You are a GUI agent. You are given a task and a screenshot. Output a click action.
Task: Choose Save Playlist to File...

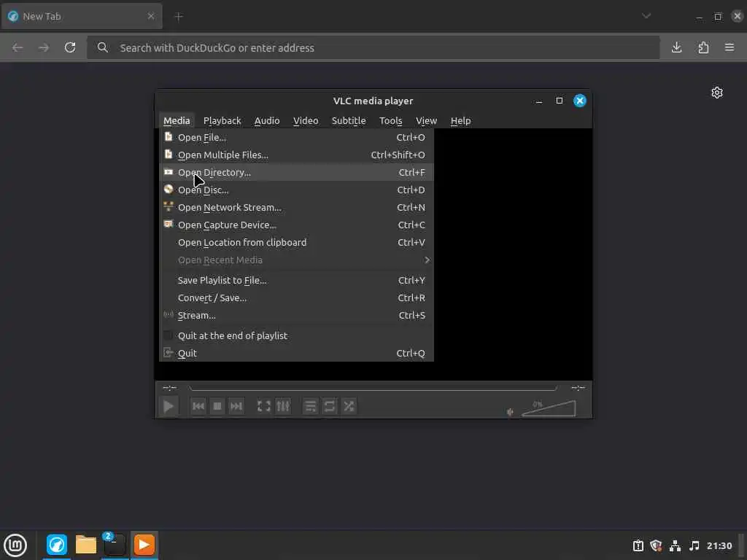(296, 281)
